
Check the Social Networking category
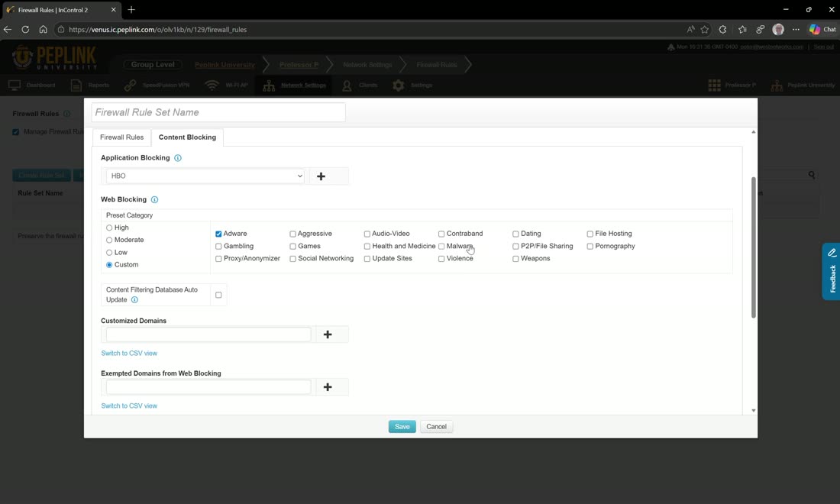(x=292, y=259)
